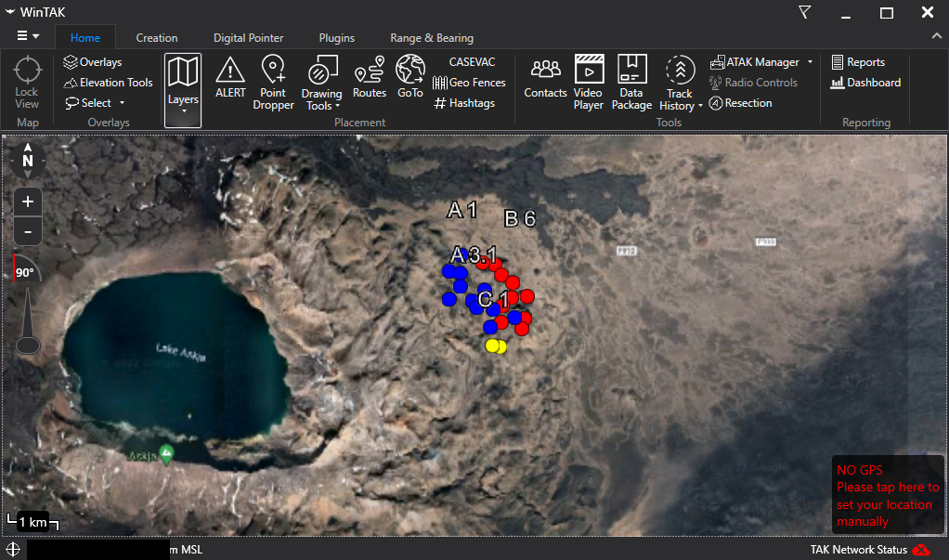The width and height of the screenshot is (949, 560).
Task: Select the C 1 map marker label
Action: pos(493,299)
